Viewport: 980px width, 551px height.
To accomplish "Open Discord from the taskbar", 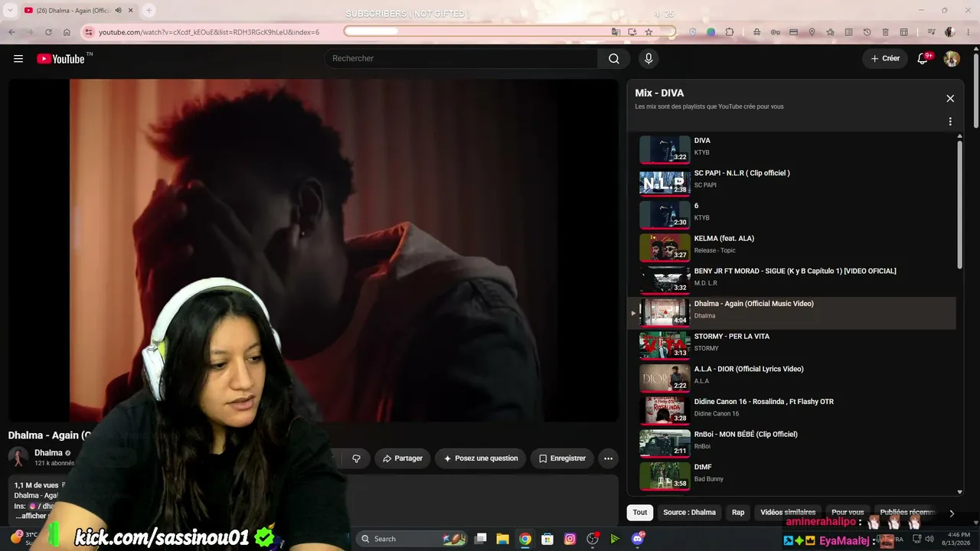I will click(638, 539).
